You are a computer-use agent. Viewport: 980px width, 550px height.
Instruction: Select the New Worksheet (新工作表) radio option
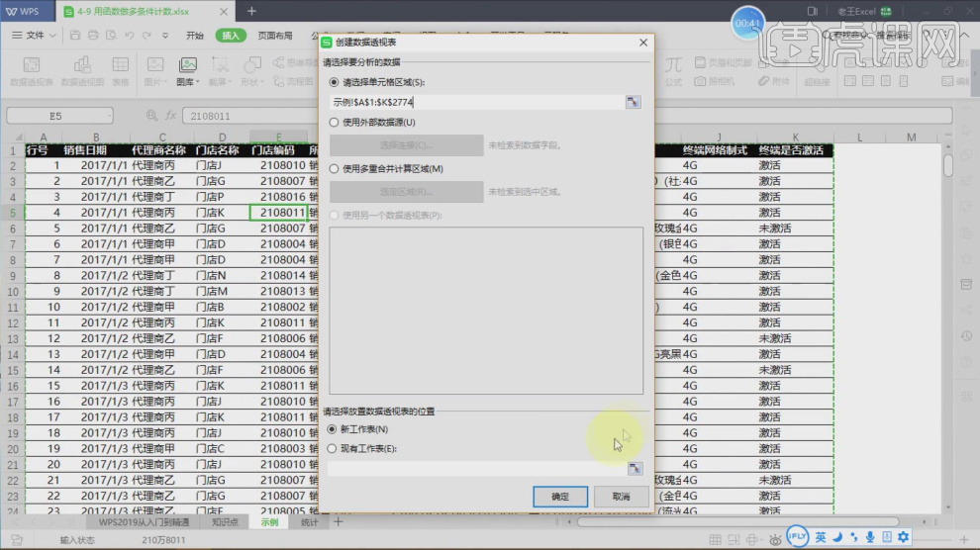[x=332, y=429]
